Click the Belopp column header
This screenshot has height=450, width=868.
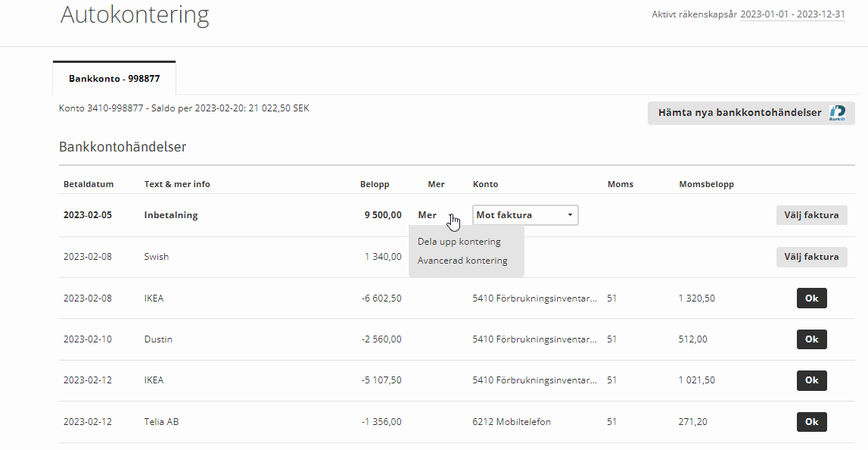pos(375,184)
